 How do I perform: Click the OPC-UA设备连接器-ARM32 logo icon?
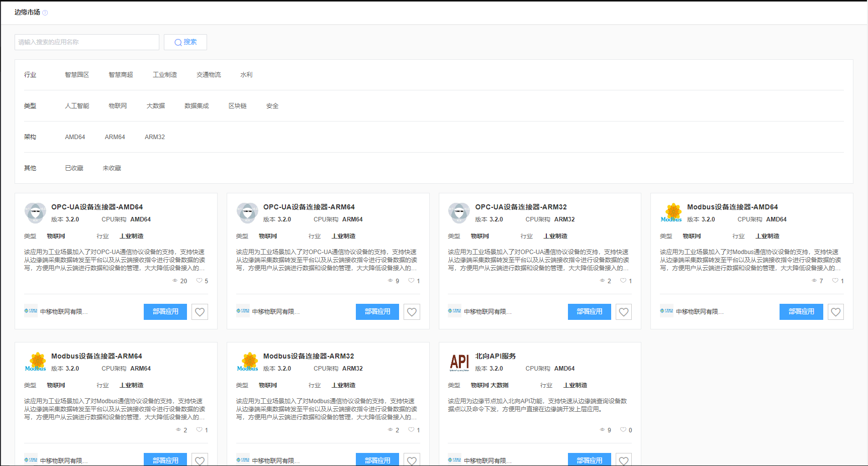[x=459, y=213]
